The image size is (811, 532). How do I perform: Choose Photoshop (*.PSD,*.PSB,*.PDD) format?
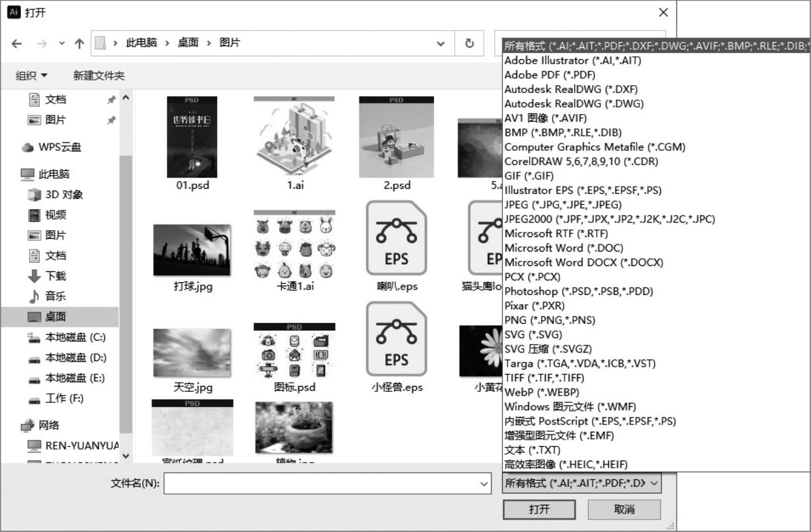[x=656, y=291]
